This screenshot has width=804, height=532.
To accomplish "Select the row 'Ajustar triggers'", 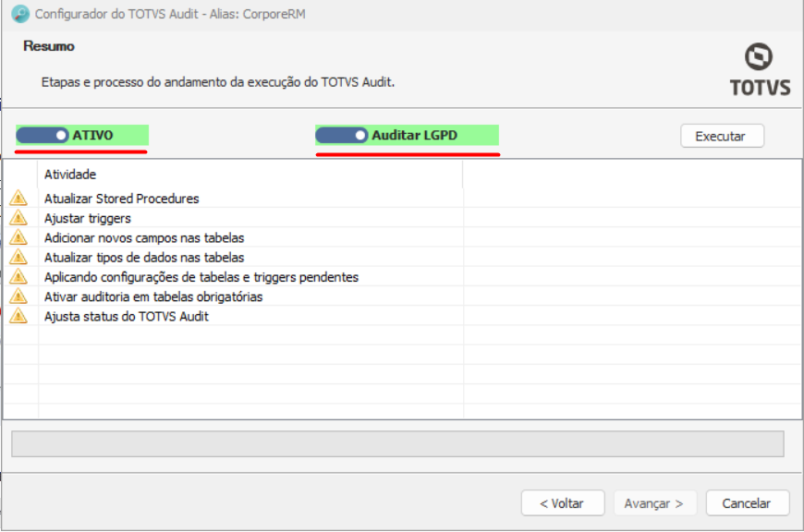I will pyautogui.click(x=403, y=218).
